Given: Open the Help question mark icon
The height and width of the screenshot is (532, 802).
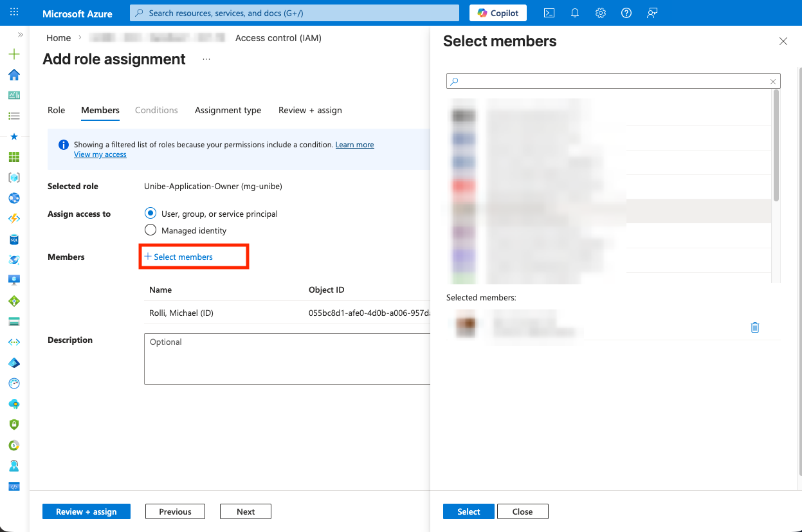Looking at the screenshot, I should 626,13.
